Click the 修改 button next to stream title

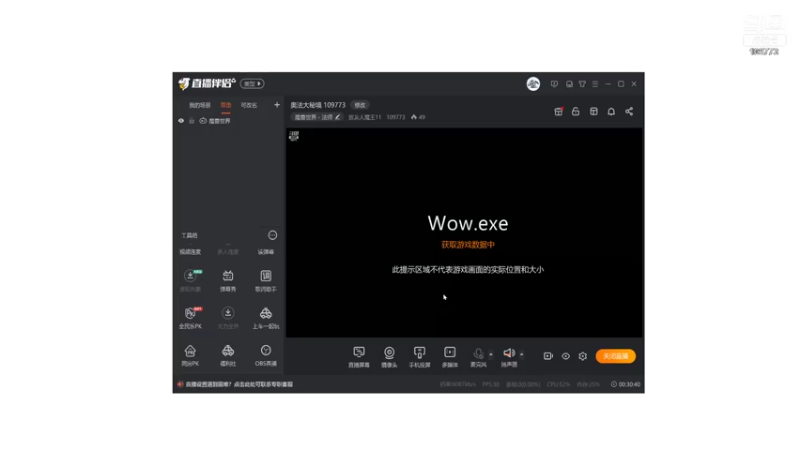tap(360, 105)
